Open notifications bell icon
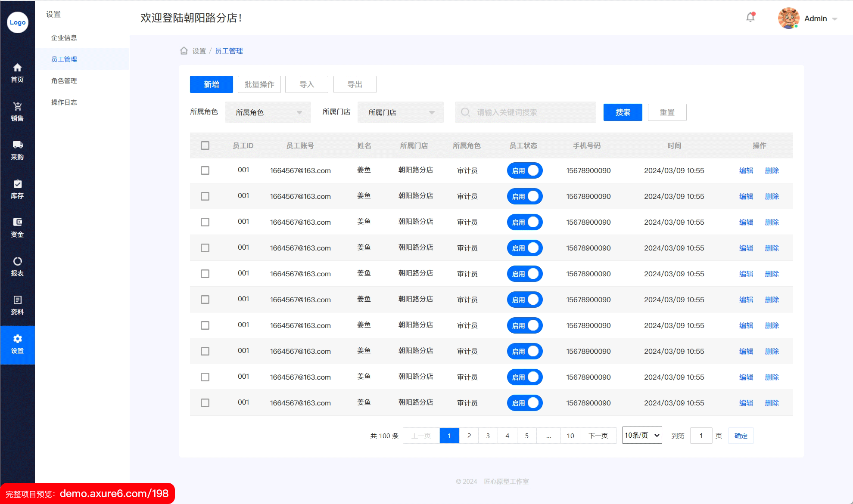 point(750,17)
